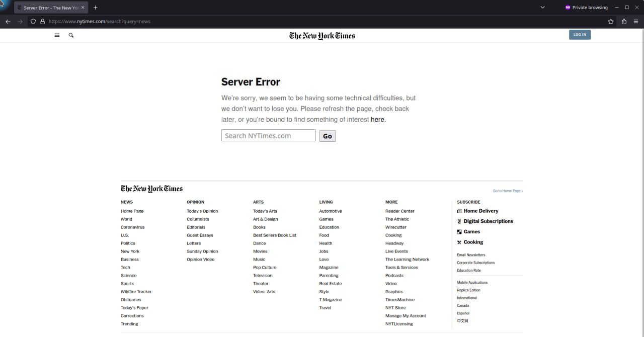Open the Wildfire Tracker link

[x=136, y=292]
